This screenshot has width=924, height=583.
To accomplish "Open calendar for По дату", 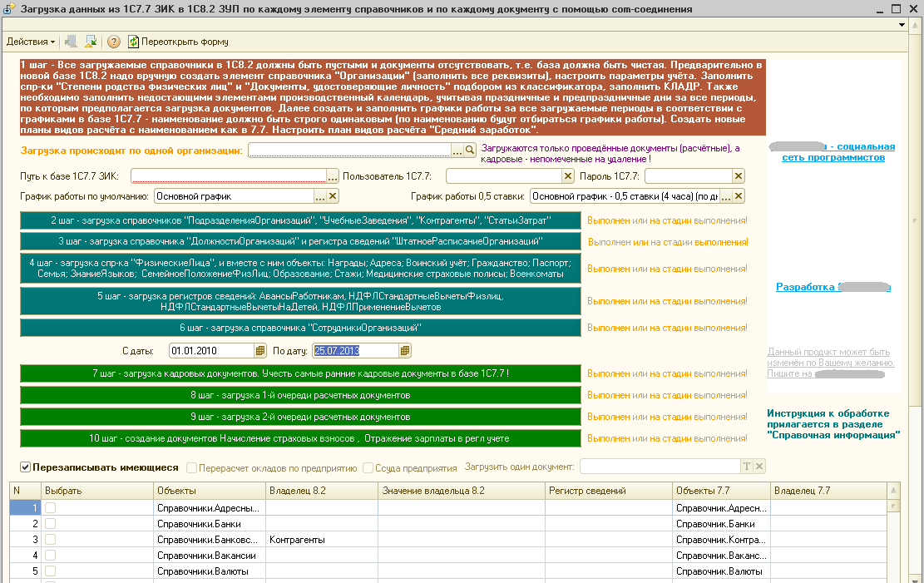I will tap(404, 351).
